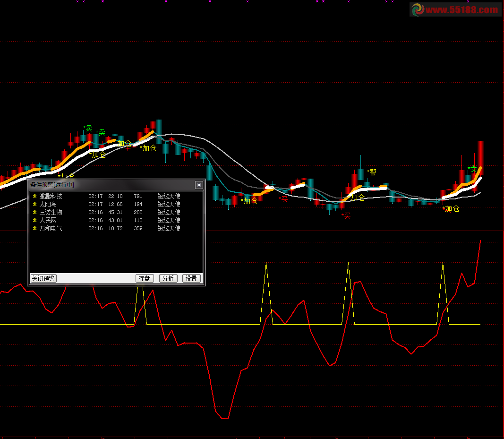Select the 人民网 stock name in list
The height and width of the screenshot is (439, 504).
coord(48,220)
